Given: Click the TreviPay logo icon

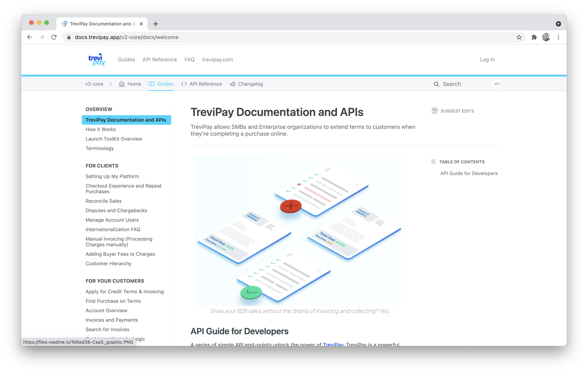Looking at the screenshot, I should pos(96,59).
